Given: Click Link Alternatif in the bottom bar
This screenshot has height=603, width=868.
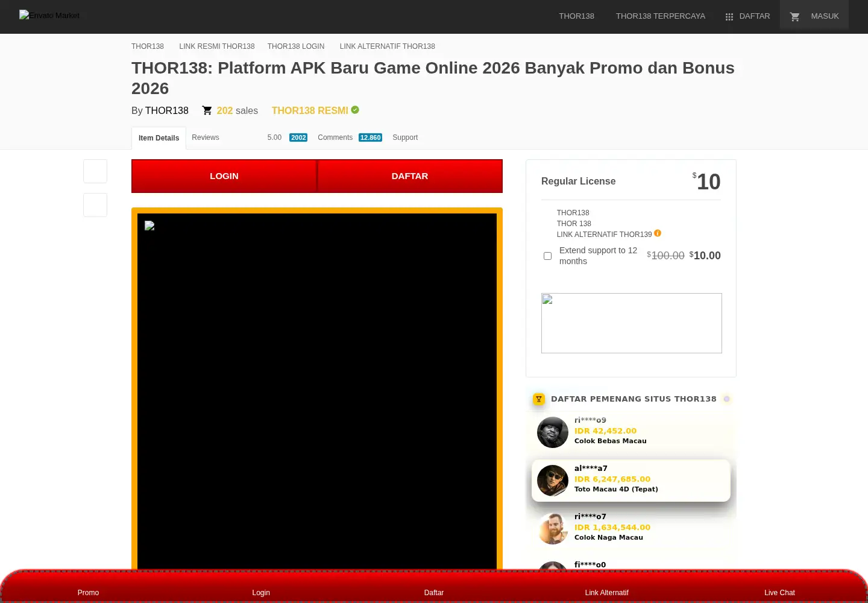Looking at the screenshot, I should click(607, 593).
